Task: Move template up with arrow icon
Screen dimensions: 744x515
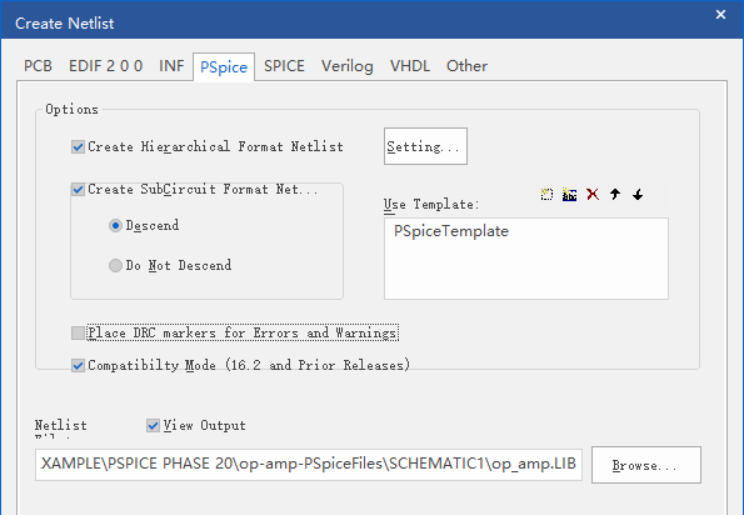Action: 615,194
